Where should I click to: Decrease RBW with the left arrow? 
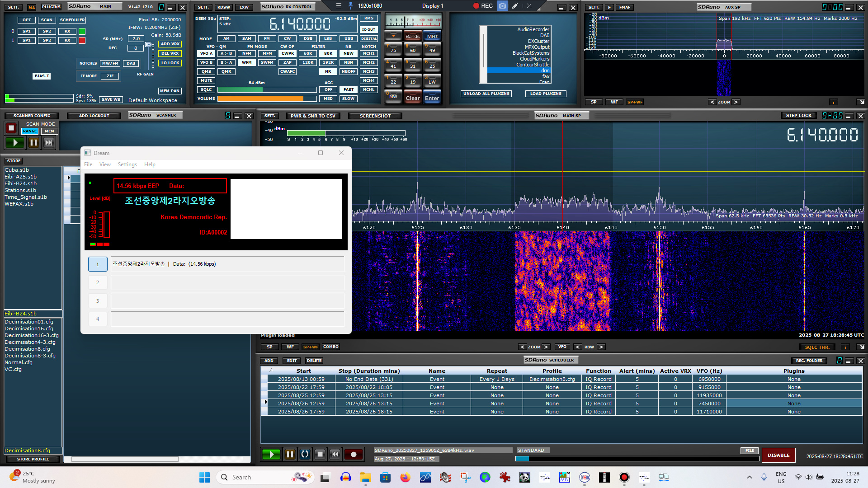(577, 347)
